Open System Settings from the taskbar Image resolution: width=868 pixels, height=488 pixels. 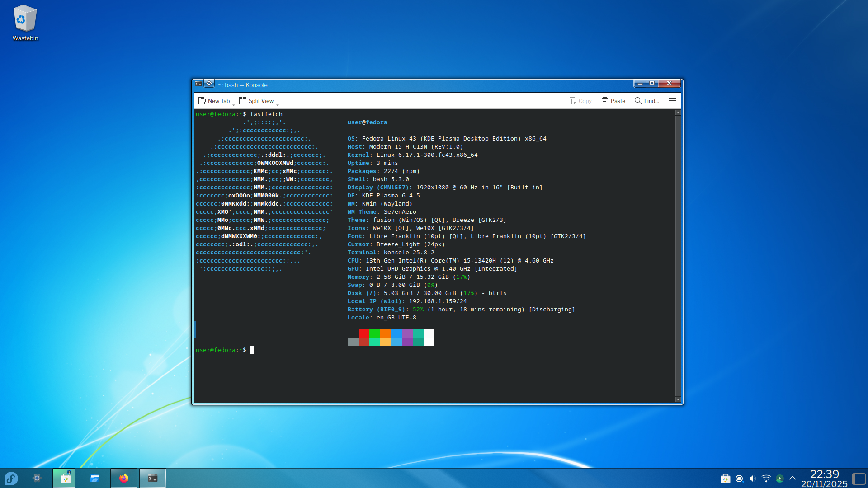(37, 478)
